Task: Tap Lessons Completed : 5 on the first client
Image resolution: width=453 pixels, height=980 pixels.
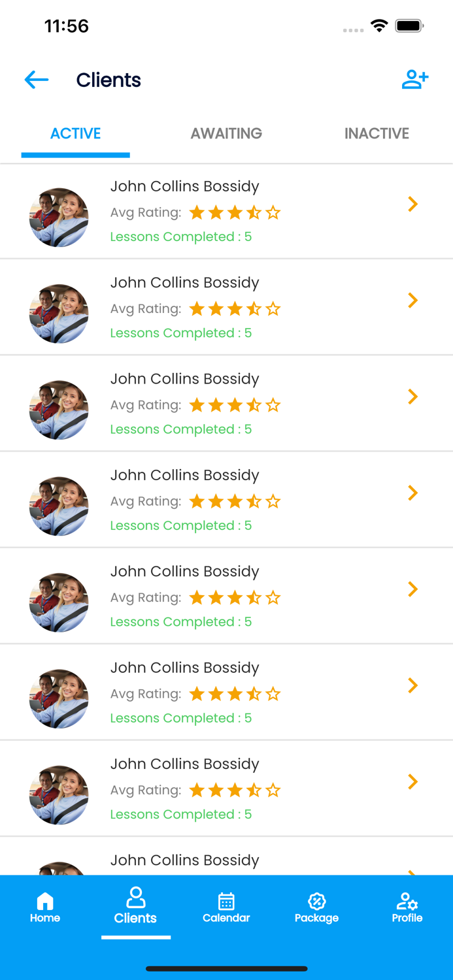Action: [x=181, y=237]
